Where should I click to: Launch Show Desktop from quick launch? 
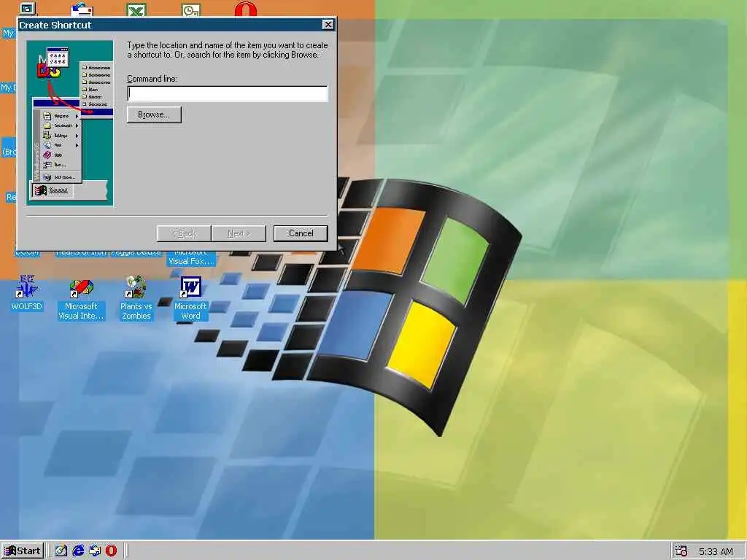coord(61,551)
